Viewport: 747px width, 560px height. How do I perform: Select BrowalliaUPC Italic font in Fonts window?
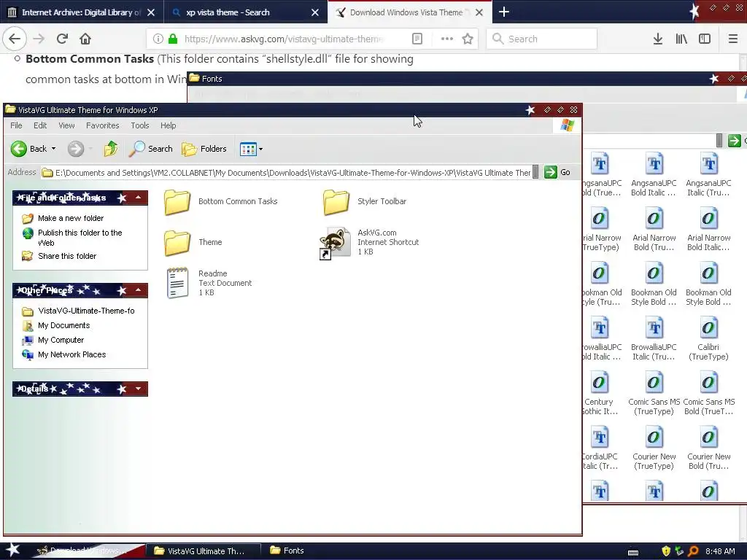pos(654,338)
